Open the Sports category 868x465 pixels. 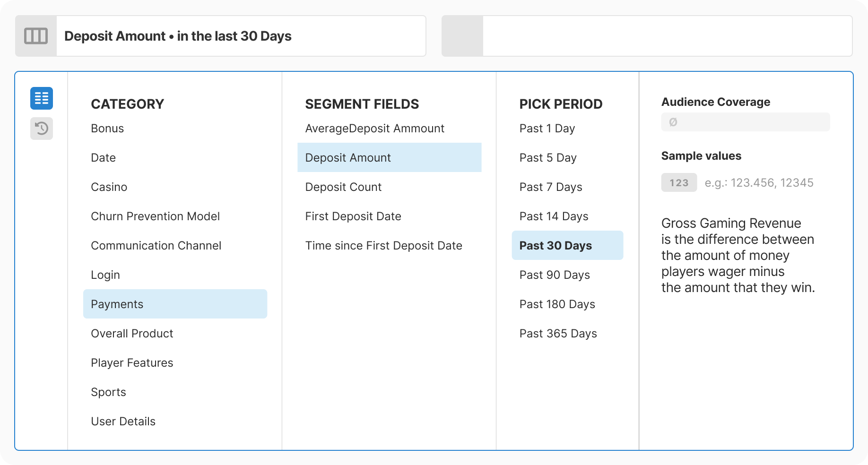(108, 392)
